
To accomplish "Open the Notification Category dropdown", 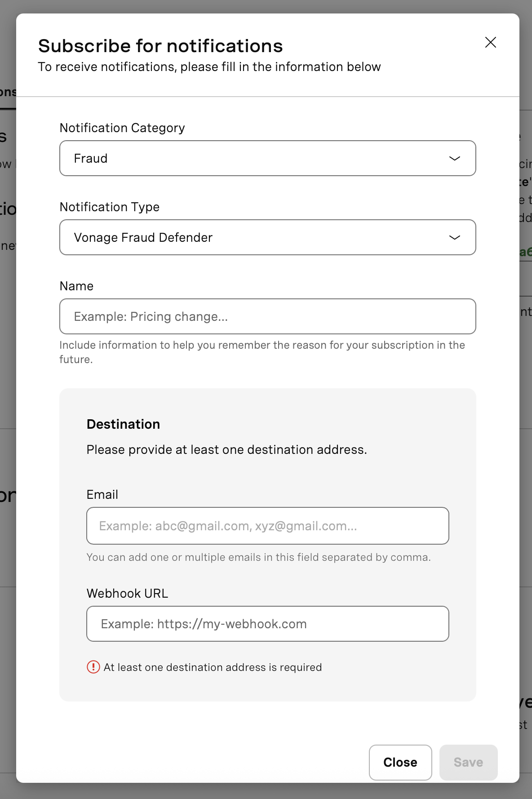I will click(x=268, y=158).
